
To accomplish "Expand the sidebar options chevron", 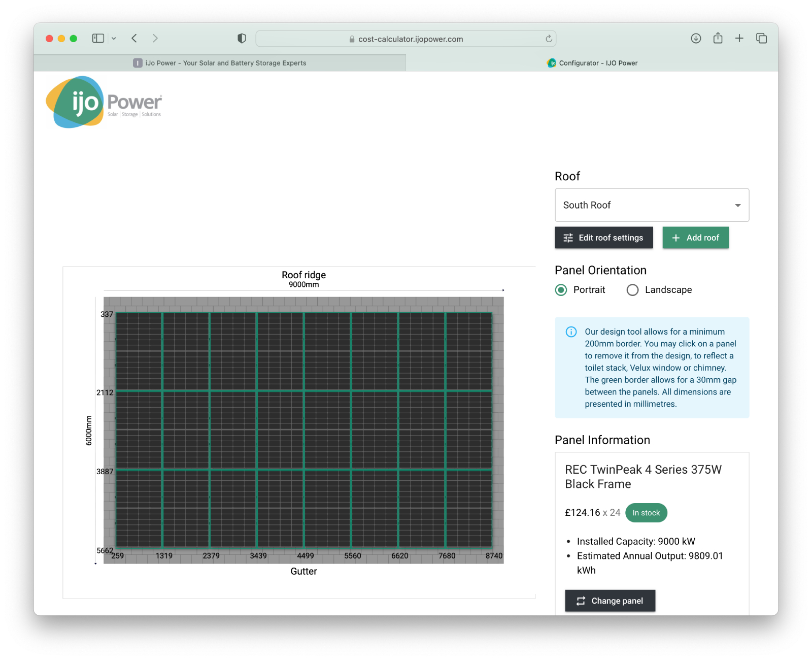I will 114,39.
